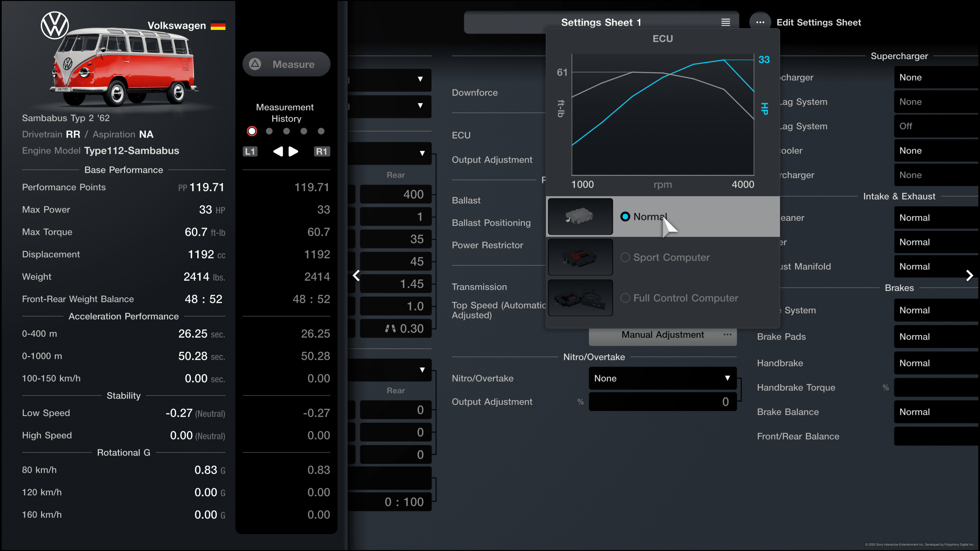
Task: Click the Normal ECU thumbnail image
Action: 580,216
